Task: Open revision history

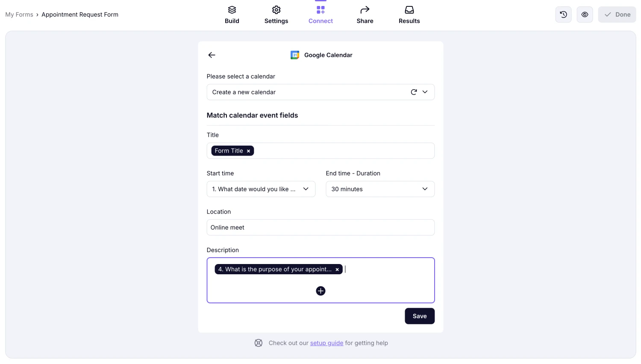Action: click(563, 14)
